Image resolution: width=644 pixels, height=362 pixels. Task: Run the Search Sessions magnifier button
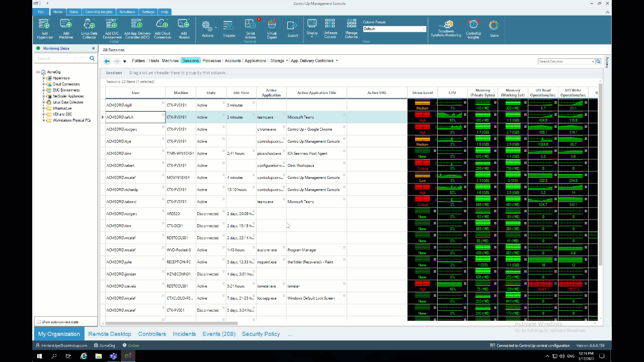click(x=598, y=61)
